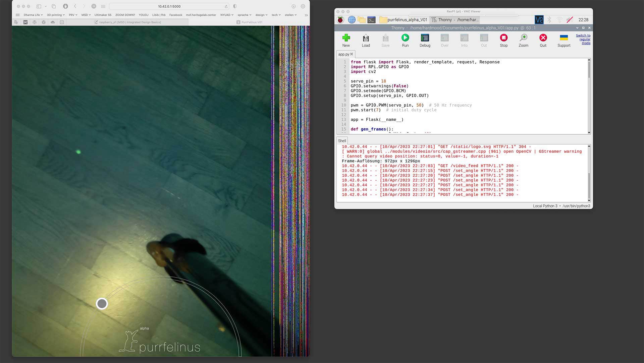
Task: Expand the 3D printing bookmarks folder
Action: click(x=56, y=15)
